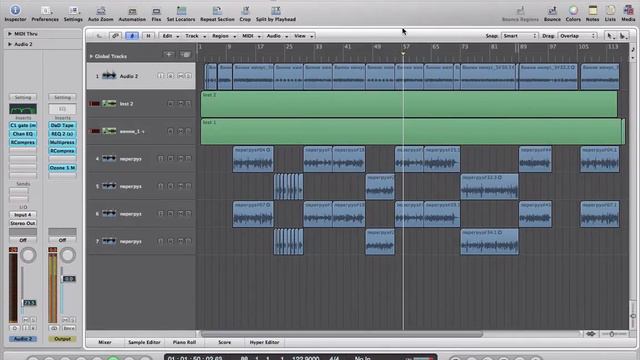Viewport: 640px width, 360px height.
Task: Open the Input A slot dropdown
Action: tap(23, 215)
